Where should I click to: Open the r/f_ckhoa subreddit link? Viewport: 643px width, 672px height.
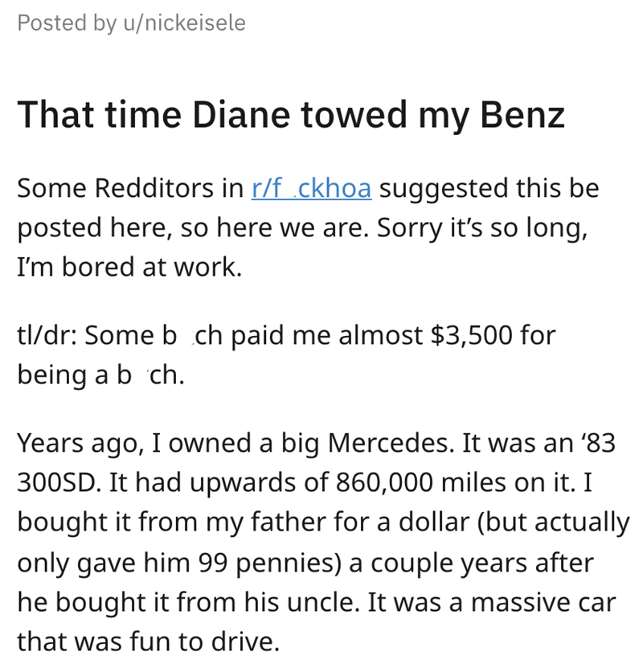[311, 188]
